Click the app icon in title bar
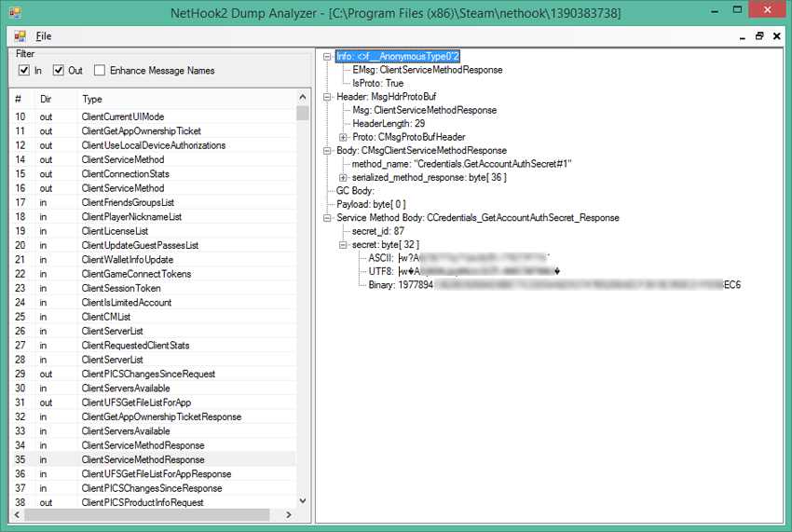 click(15, 13)
